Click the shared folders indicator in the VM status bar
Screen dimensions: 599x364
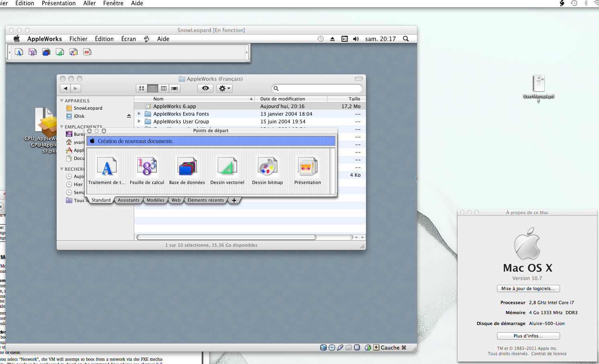349,348
